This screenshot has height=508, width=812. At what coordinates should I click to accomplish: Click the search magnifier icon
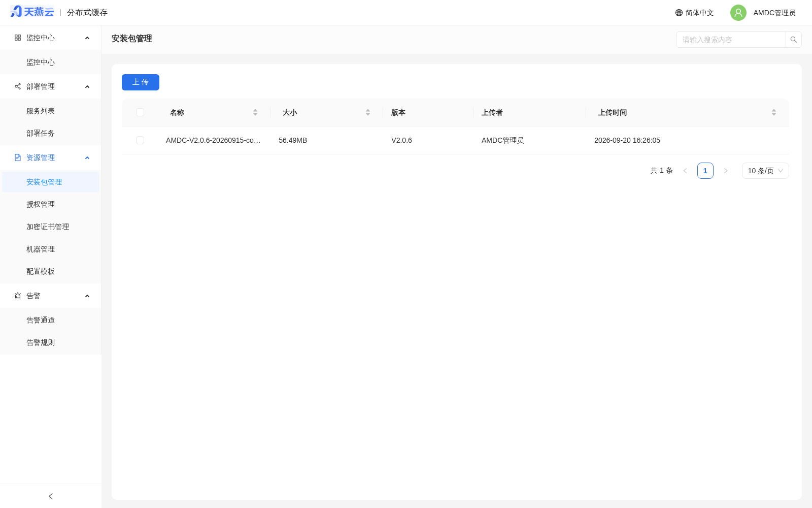[794, 40]
